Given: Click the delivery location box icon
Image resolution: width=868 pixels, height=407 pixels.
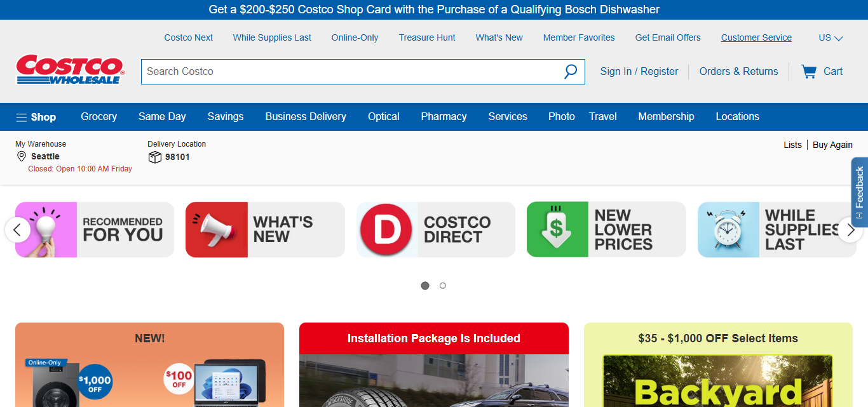Looking at the screenshot, I should (154, 157).
